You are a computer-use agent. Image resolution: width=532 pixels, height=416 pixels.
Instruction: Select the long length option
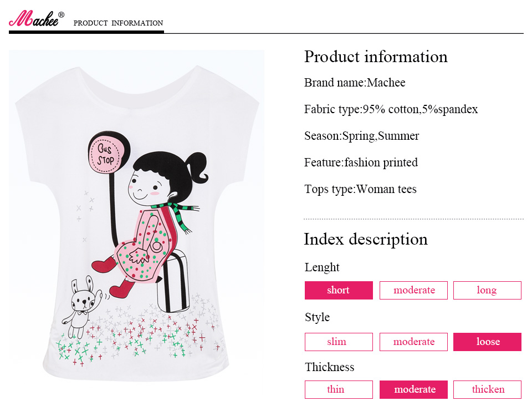coord(487,290)
